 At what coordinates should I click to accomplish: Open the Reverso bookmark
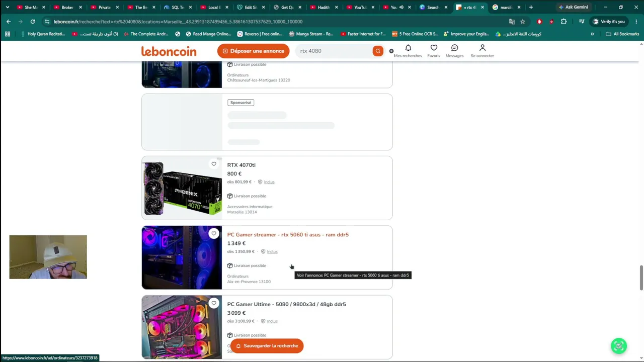[259, 34]
